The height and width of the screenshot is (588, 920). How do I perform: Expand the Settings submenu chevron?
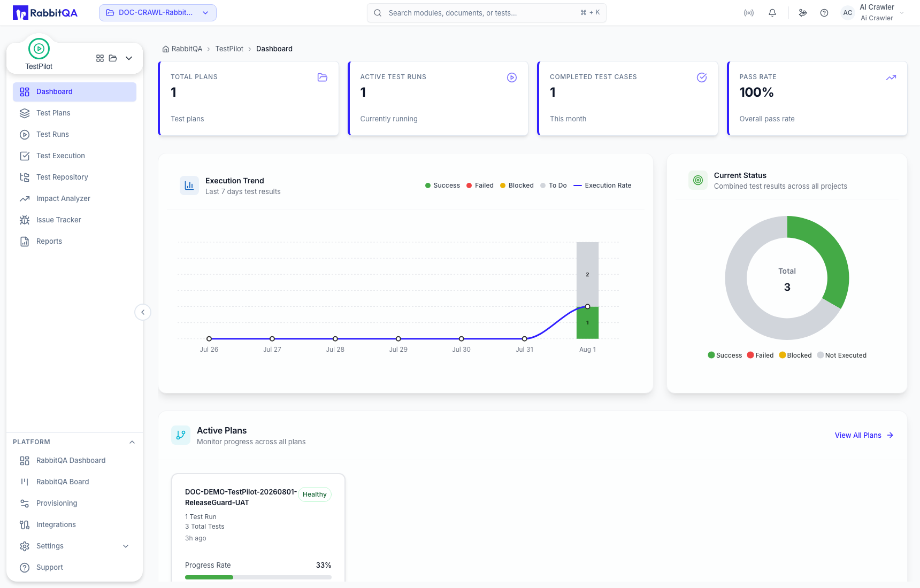click(126, 546)
